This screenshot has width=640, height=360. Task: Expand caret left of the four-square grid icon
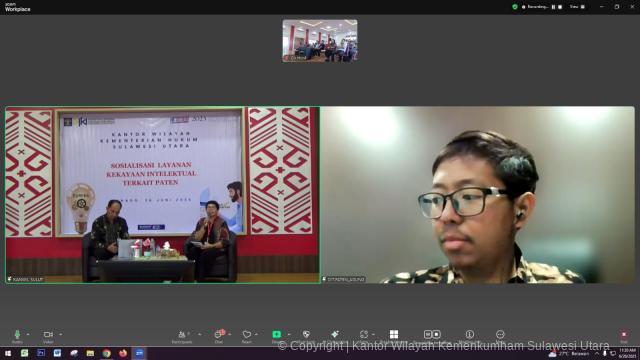coord(373,335)
